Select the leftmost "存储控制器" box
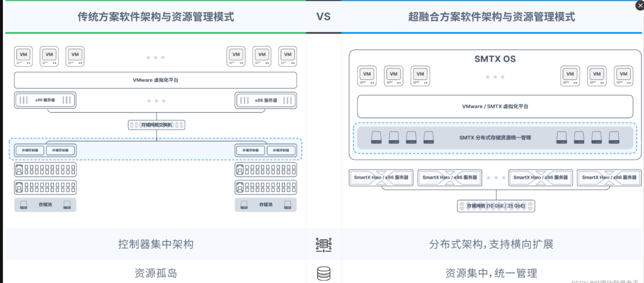The width and height of the screenshot is (644, 283). tap(30, 150)
